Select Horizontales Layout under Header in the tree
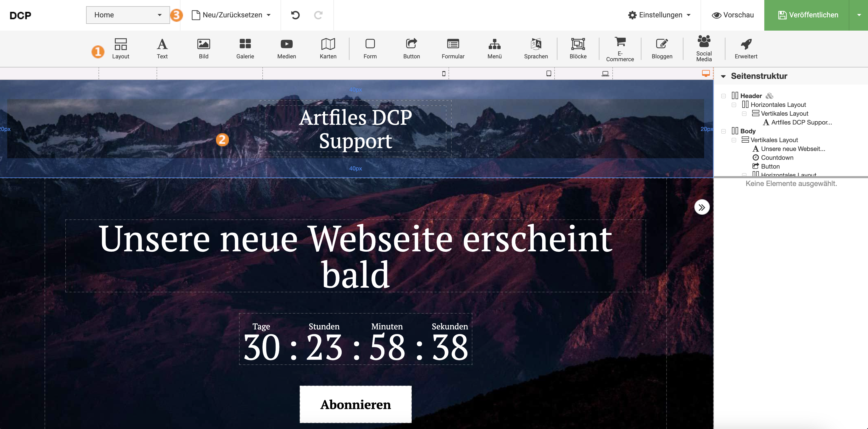The height and width of the screenshot is (429, 868). (778, 105)
